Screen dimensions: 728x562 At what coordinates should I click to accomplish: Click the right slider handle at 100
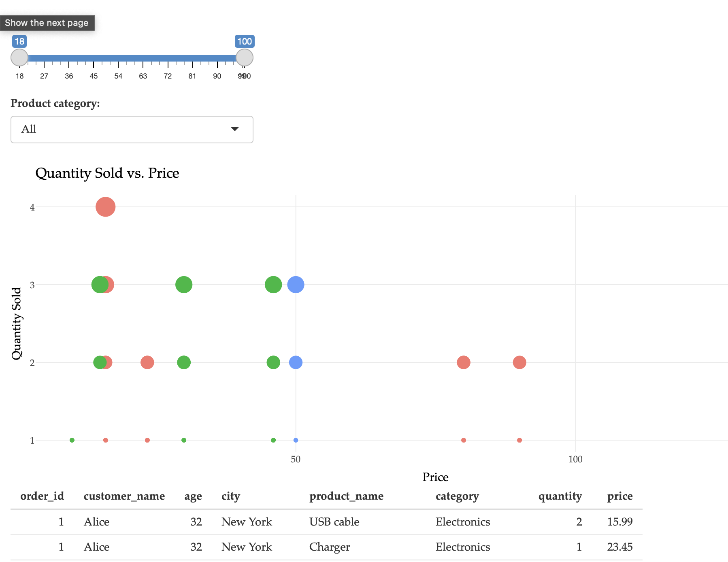coord(244,58)
